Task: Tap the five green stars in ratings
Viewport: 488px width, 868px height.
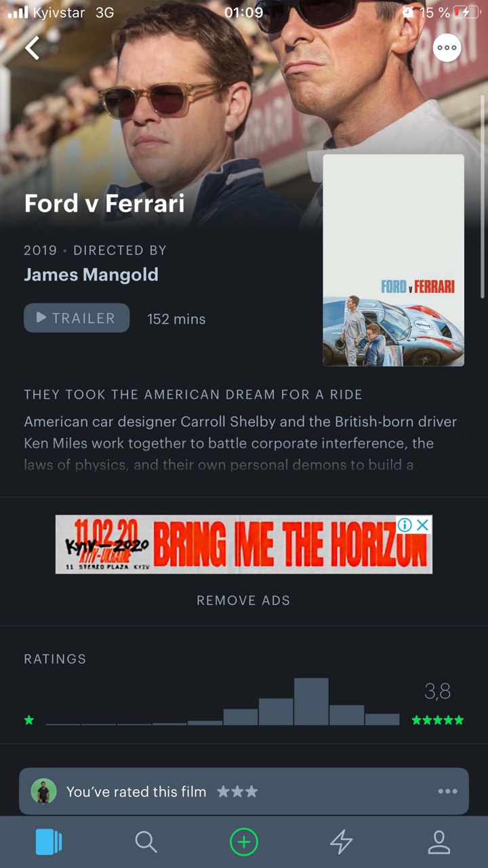Action: tap(438, 720)
